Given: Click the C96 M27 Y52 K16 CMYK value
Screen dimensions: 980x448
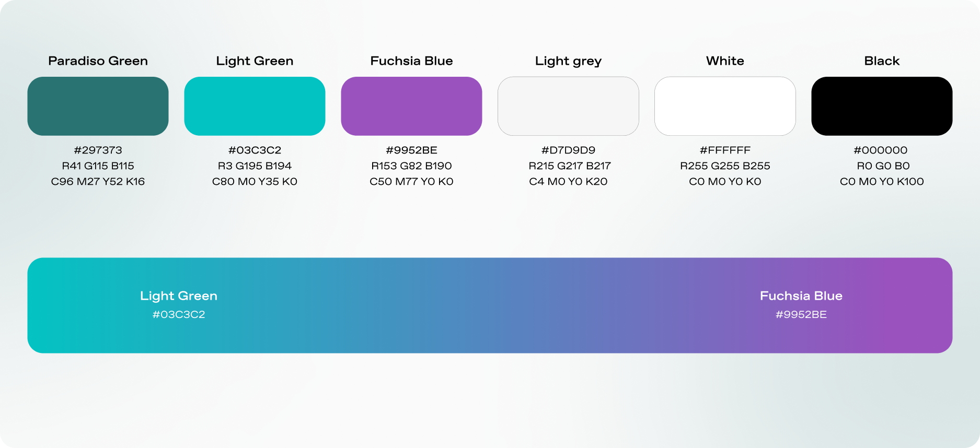Looking at the screenshot, I should tap(98, 182).
